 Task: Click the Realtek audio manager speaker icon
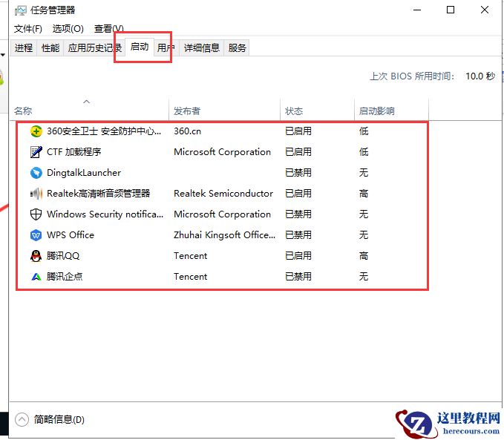click(36, 194)
